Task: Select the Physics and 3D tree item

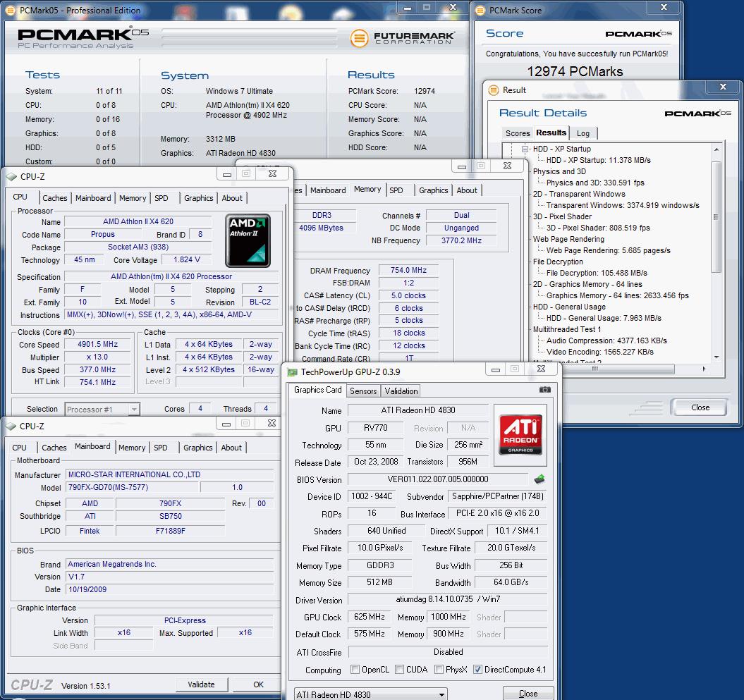Action: (x=559, y=171)
